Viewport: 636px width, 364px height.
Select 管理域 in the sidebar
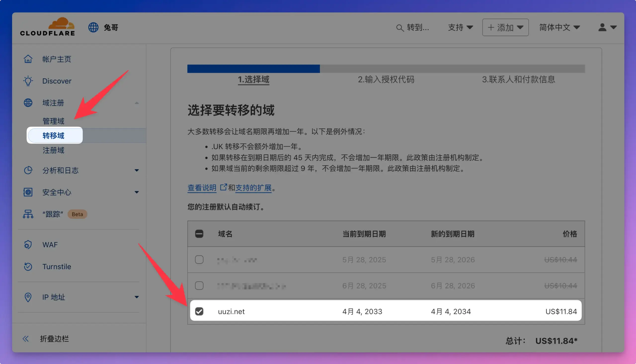[x=53, y=121]
